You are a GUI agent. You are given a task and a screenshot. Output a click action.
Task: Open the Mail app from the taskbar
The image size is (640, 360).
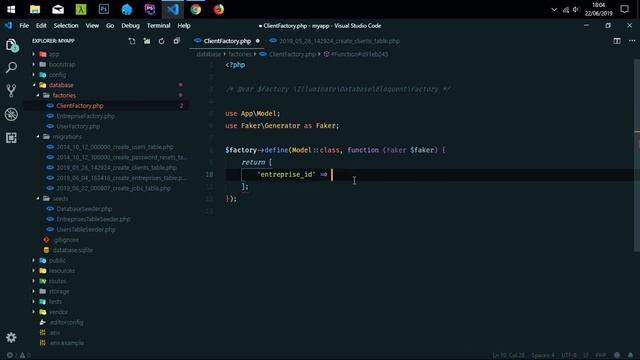pos(58,9)
